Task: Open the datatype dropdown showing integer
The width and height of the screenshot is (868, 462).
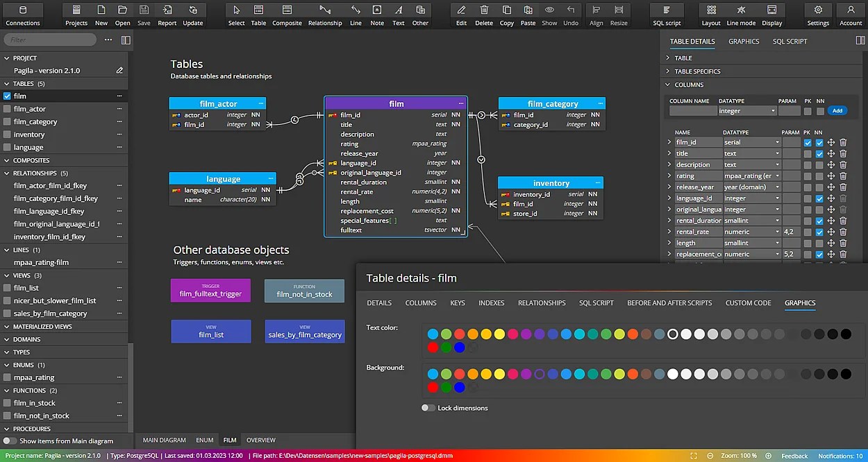Action: click(x=746, y=110)
